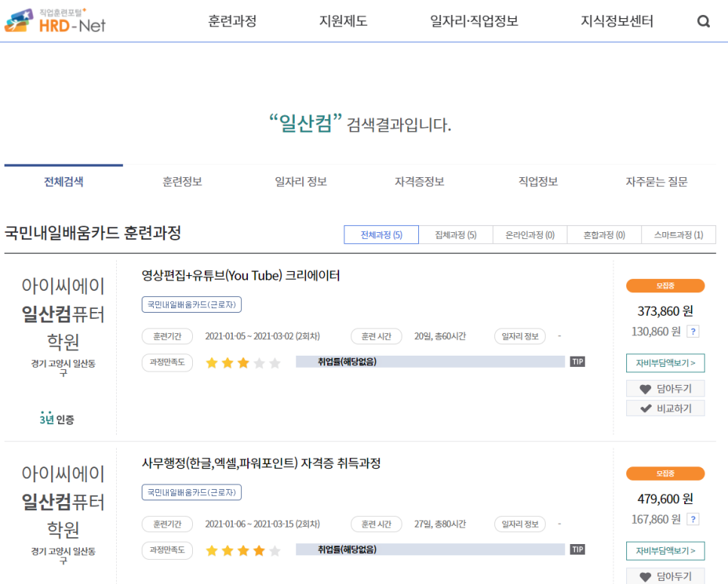Screen dimensions: 728x584
Task: Open 훈련과정 menu
Action: tap(232, 21)
